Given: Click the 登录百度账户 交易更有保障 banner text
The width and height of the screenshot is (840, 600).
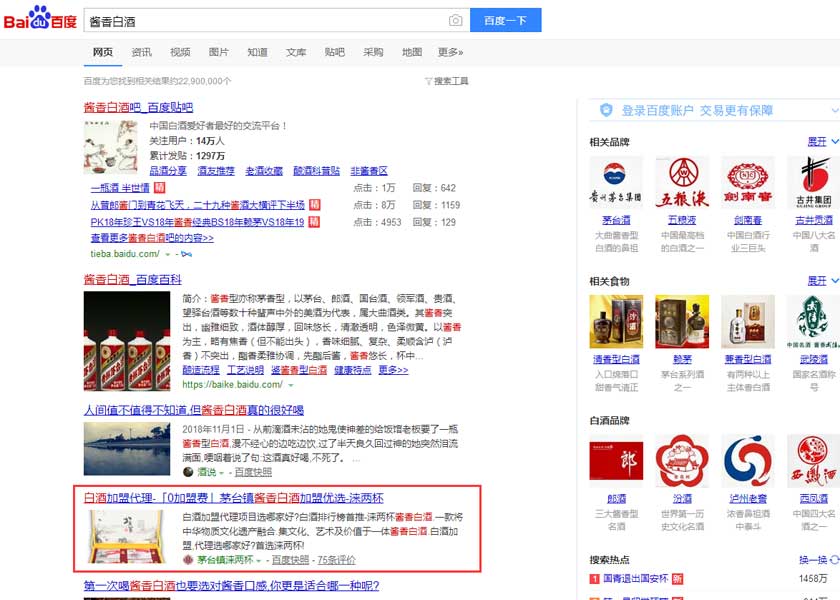Looking at the screenshot, I should 697,110.
